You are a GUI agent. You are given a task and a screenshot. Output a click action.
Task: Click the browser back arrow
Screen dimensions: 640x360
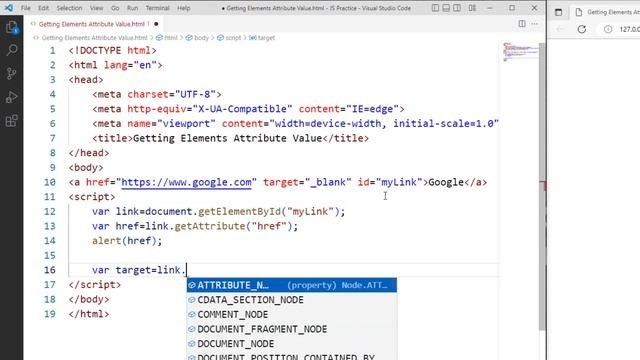click(560, 29)
